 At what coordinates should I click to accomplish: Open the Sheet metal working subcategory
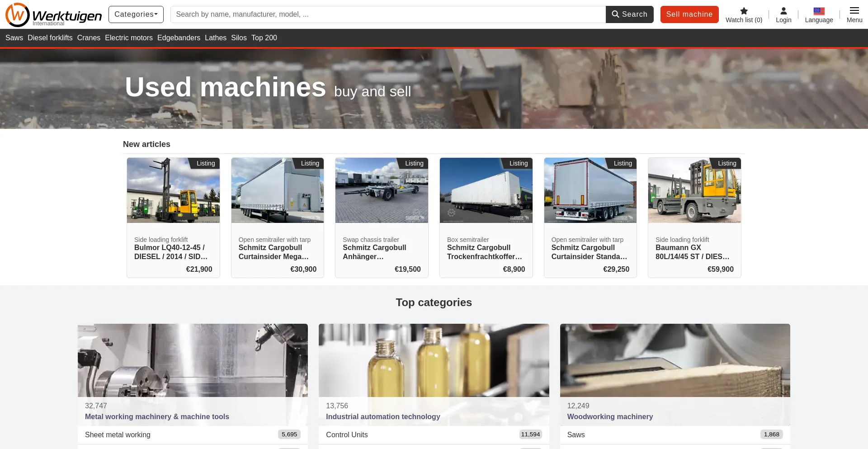pos(118,435)
